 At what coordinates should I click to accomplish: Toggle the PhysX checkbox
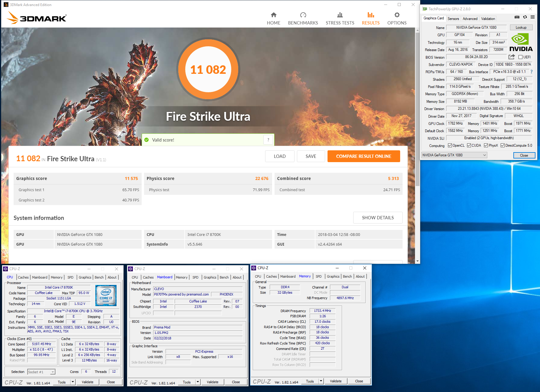pyautogui.click(x=486, y=145)
